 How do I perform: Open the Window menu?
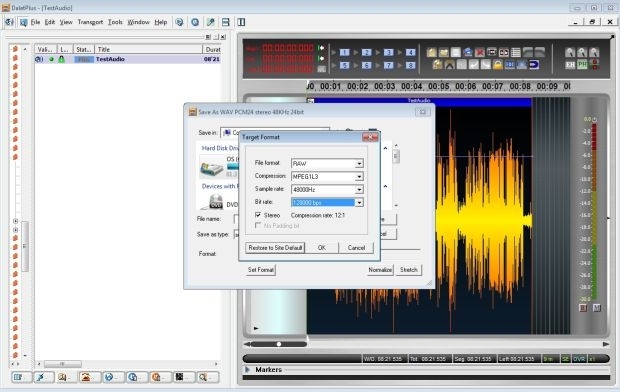pyautogui.click(x=138, y=22)
